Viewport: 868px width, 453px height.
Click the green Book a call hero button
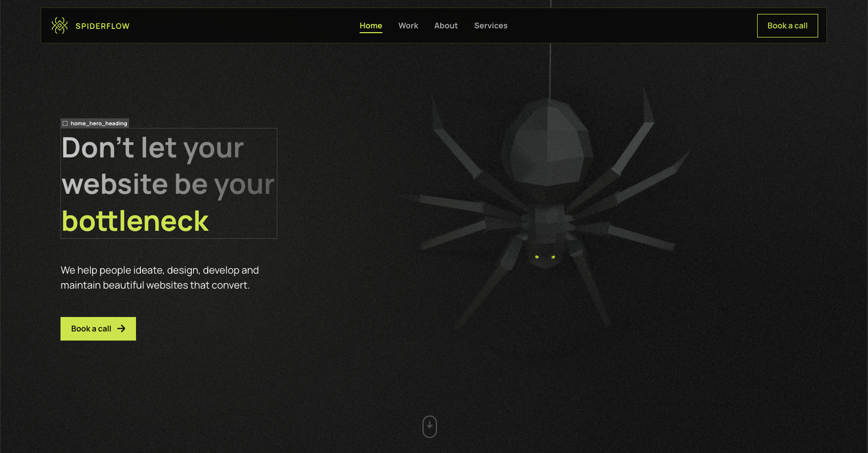[92, 329]
